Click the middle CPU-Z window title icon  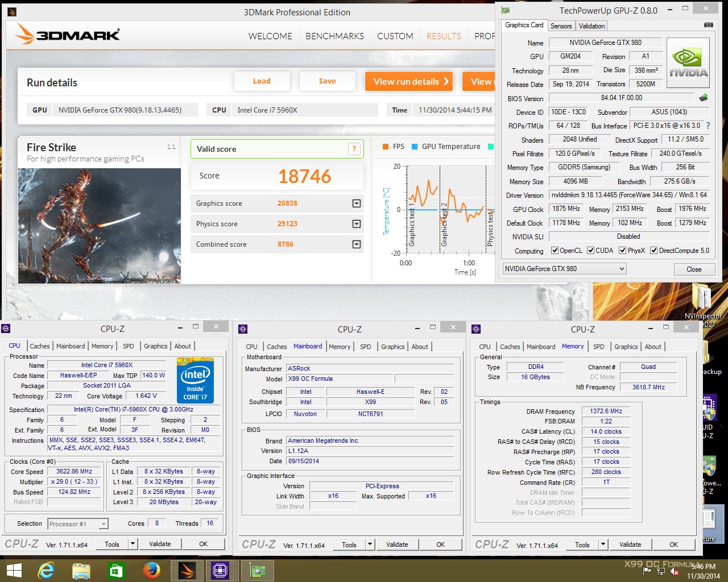click(243, 329)
